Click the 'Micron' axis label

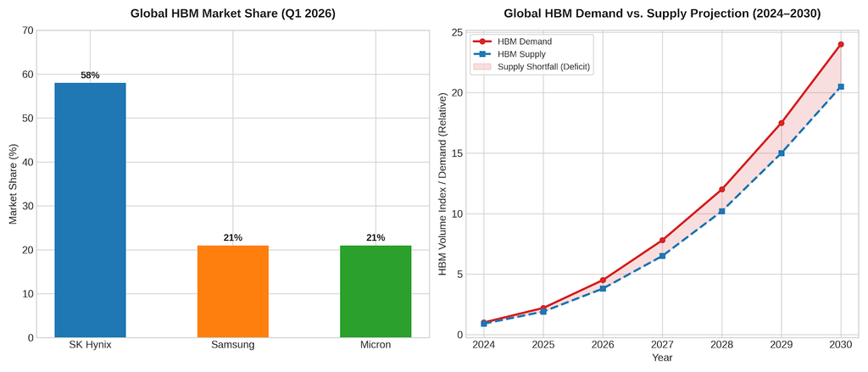coord(376,345)
